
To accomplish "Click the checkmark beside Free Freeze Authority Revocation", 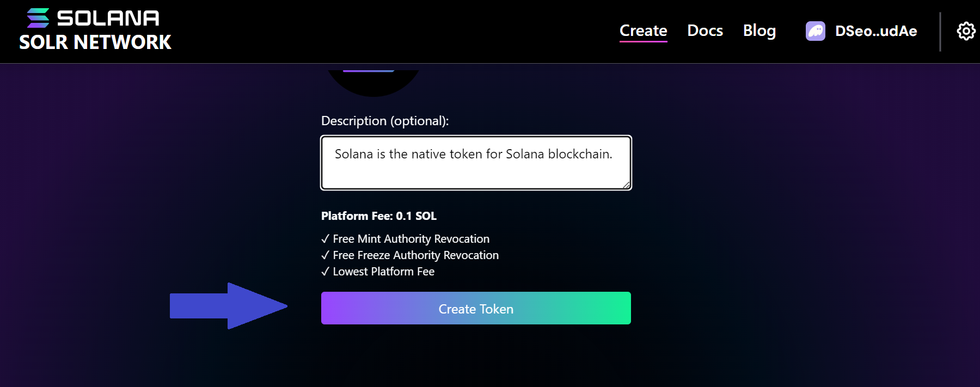I will coord(326,255).
